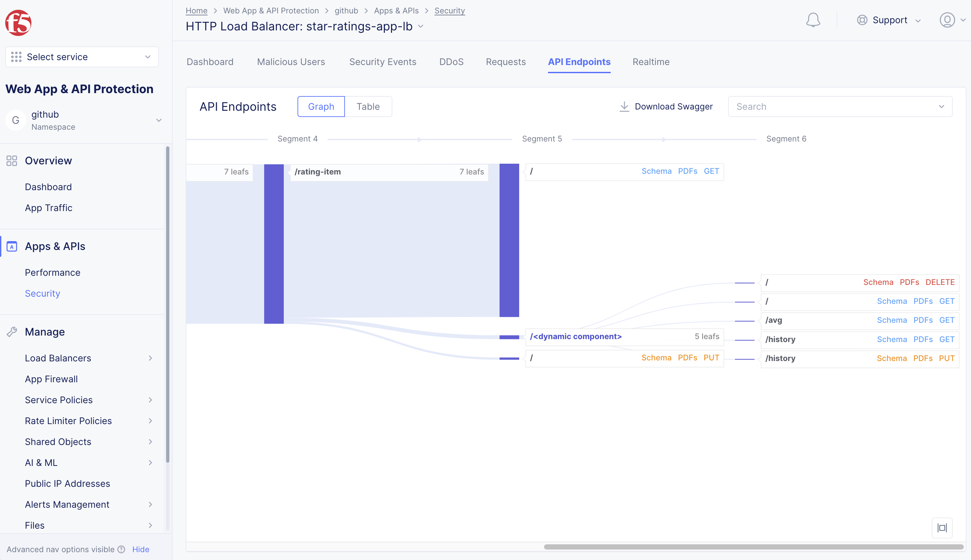Viewport: 971px width, 560px height.
Task: Click the fit-to-view icon in graph corner
Action: click(x=942, y=528)
